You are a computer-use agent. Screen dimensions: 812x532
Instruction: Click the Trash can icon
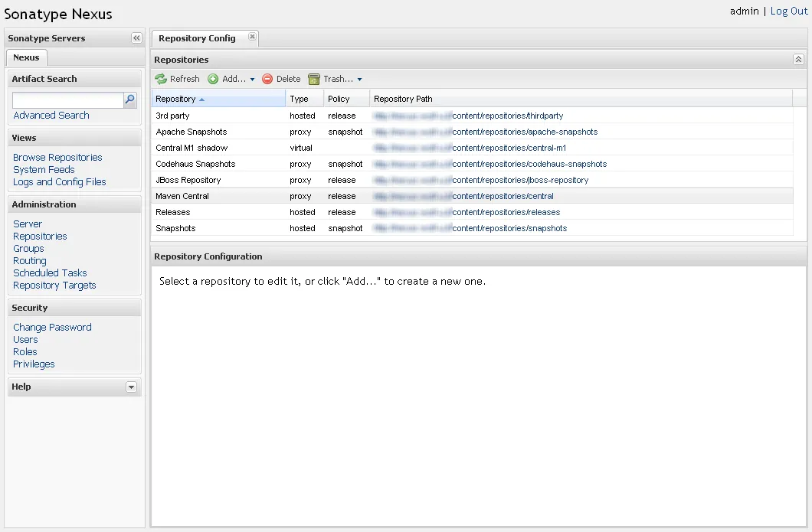point(314,79)
